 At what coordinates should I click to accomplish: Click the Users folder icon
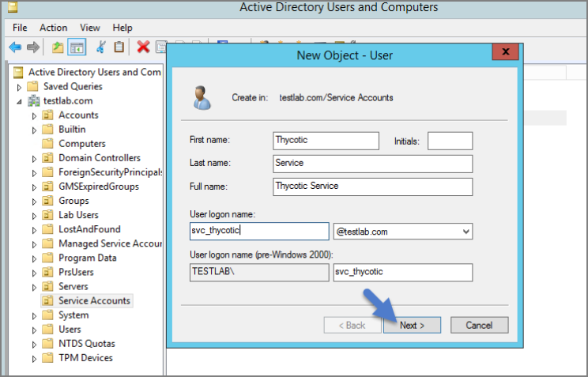coord(47,330)
